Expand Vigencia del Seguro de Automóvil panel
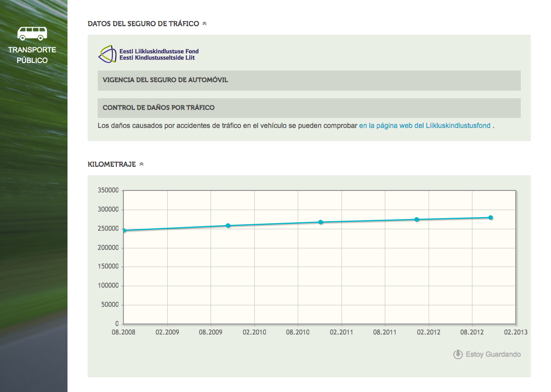 point(309,80)
